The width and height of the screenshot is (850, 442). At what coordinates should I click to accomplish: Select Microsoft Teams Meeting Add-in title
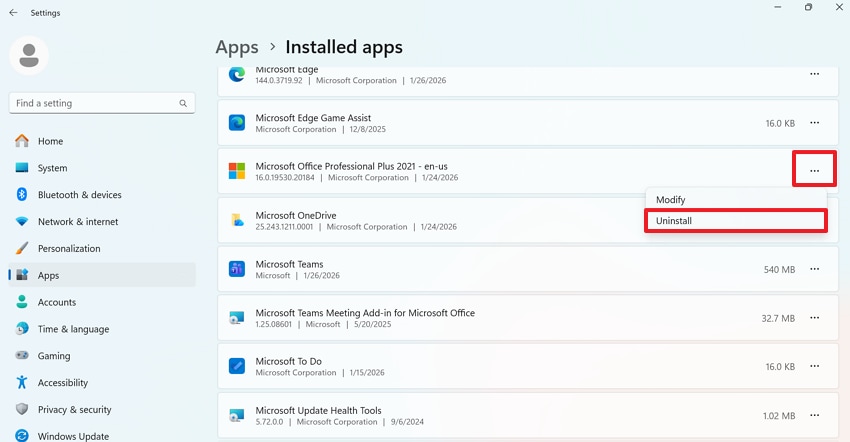tap(365, 313)
